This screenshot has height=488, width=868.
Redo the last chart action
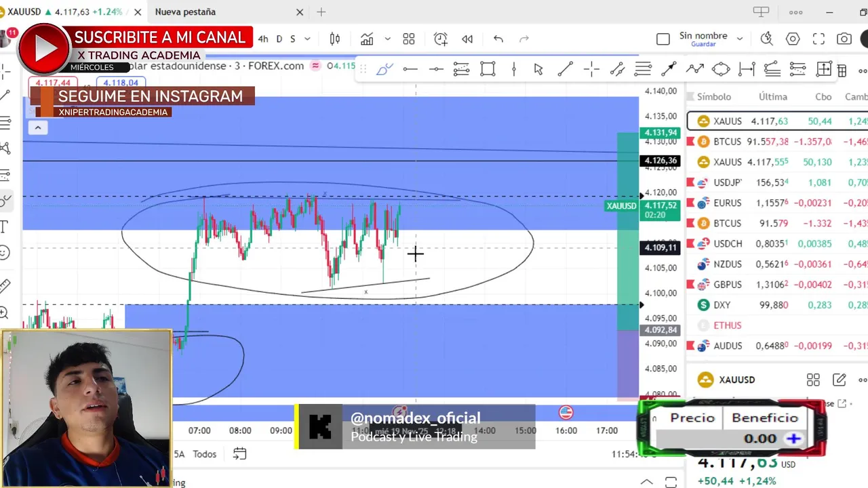(x=524, y=39)
